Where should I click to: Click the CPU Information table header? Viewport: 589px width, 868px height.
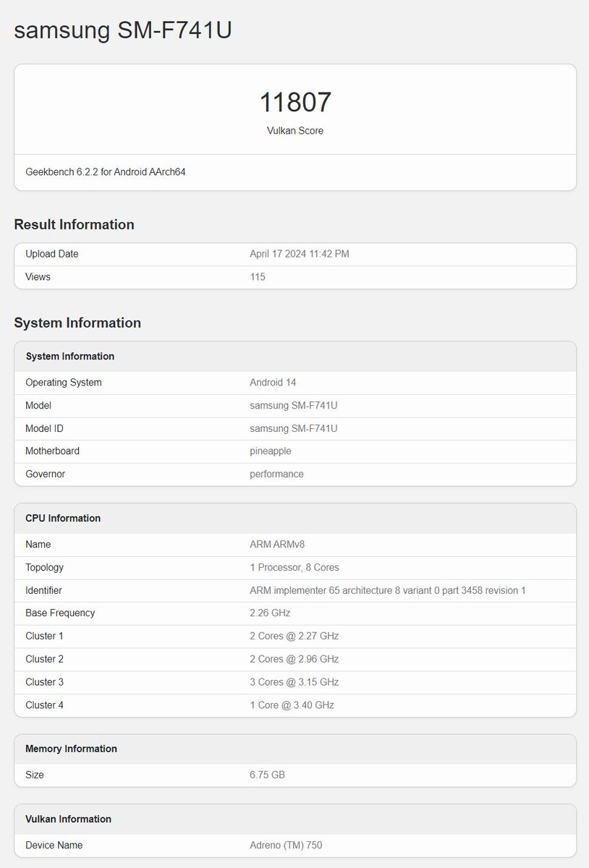coord(63,518)
